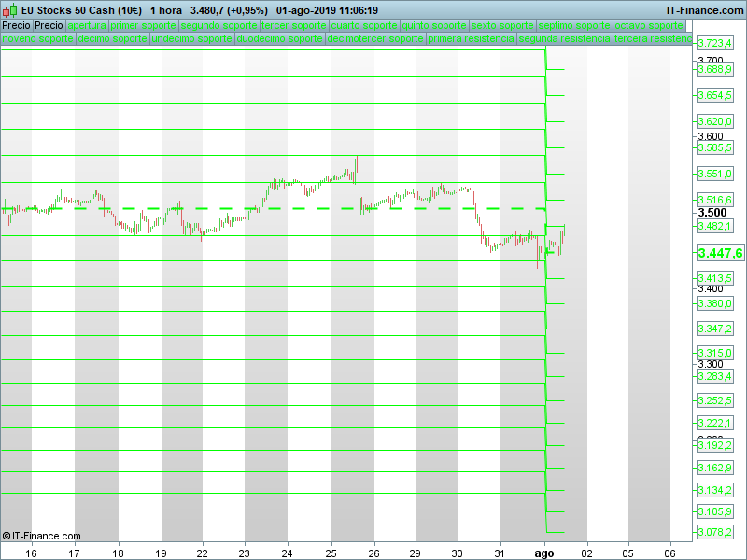The width and height of the screenshot is (747, 560).
Task: Click the decimotercer soporte label
Action: coord(375,38)
